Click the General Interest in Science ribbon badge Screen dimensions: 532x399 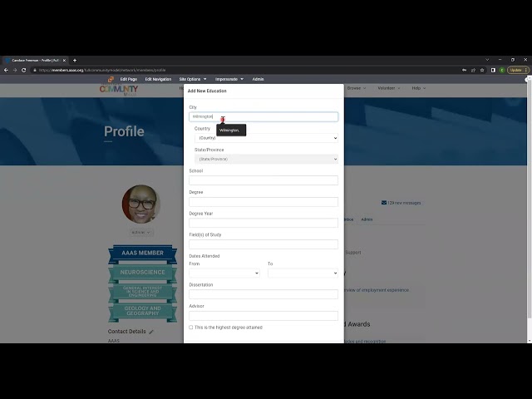pyautogui.click(x=142, y=292)
